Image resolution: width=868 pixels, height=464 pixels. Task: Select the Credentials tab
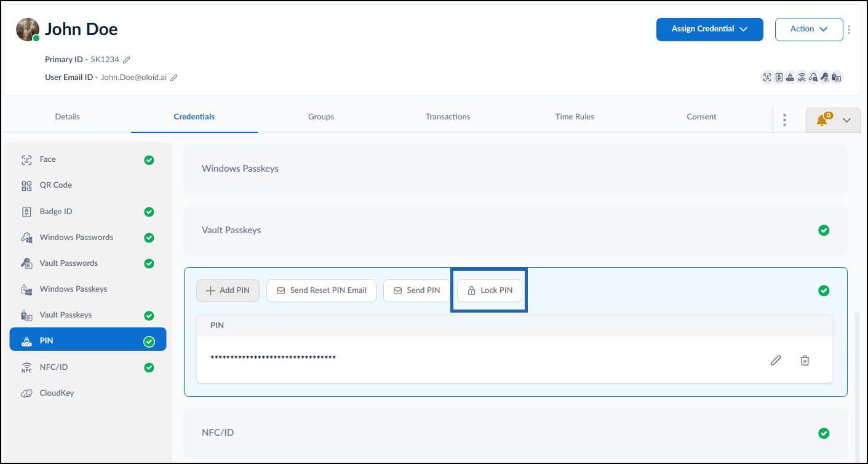pos(194,116)
